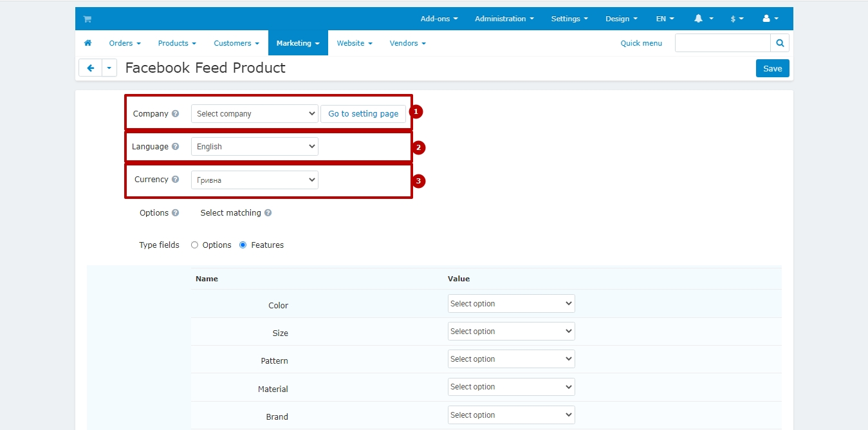The width and height of the screenshot is (868, 430).
Task: Go to home via the house icon
Action: [x=88, y=43]
